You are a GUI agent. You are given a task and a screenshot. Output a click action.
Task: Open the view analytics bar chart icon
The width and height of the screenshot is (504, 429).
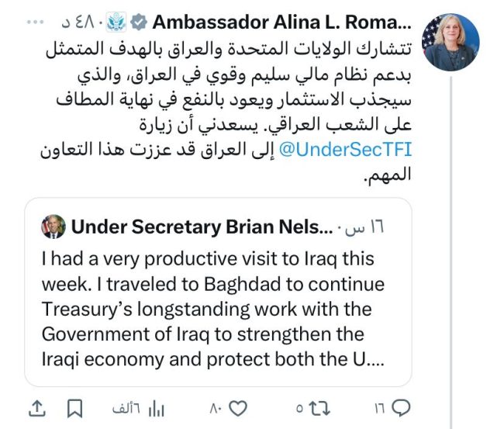click(x=157, y=408)
